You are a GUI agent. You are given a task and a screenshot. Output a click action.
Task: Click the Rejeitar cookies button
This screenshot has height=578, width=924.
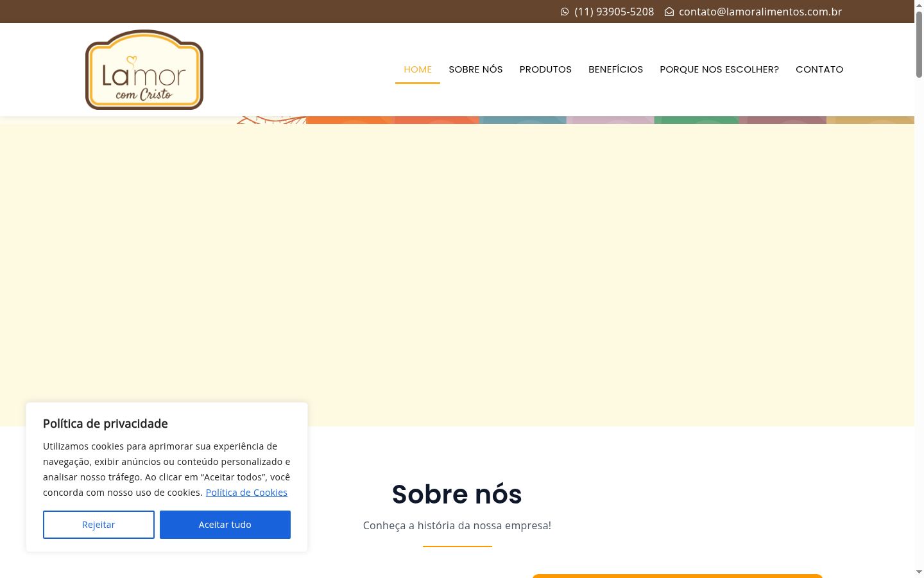(99, 525)
